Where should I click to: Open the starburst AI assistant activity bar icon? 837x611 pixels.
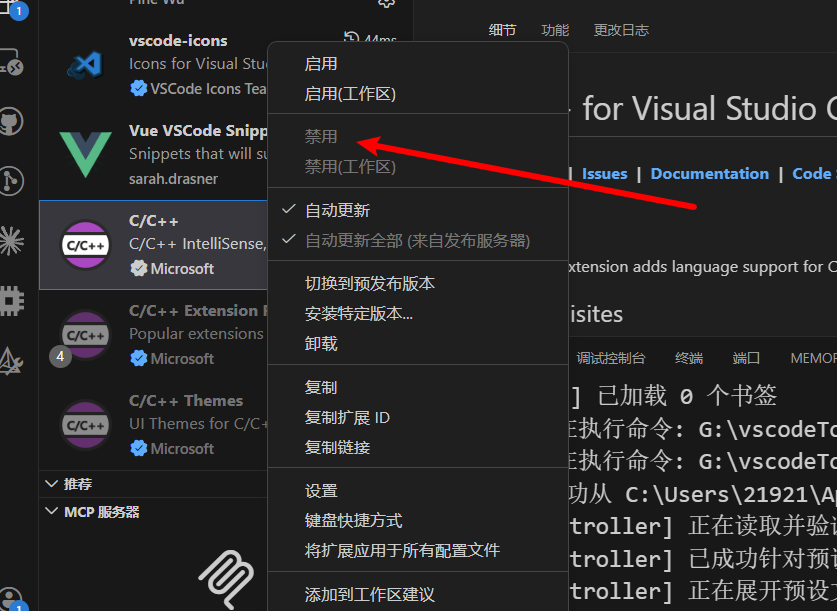click(11, 241)
